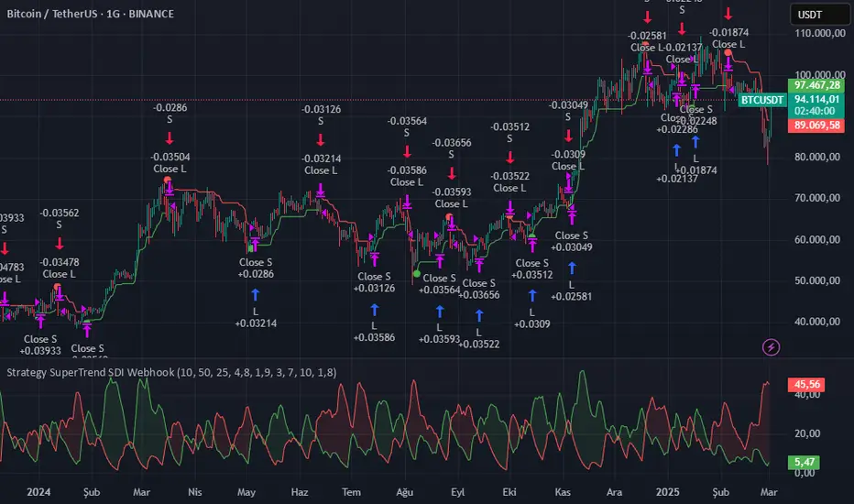Click the 110.000,00 price scale value
The image size is (854, 504).
pyautogui.click(x=820, y=33)
